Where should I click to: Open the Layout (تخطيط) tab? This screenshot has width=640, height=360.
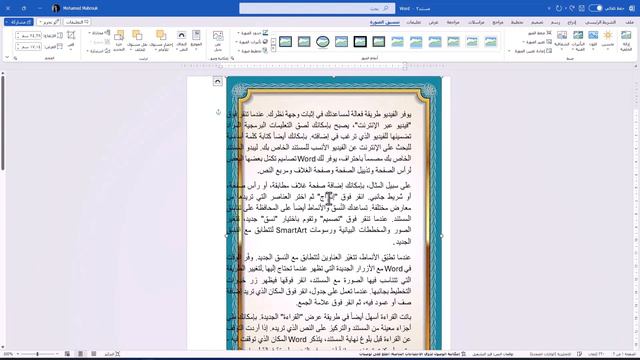point(517,22)
